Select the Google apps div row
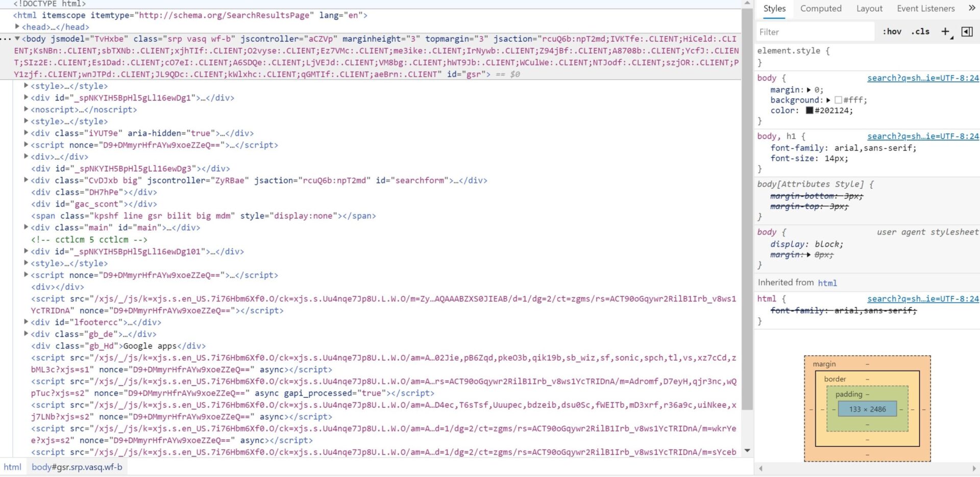Viewport: 980px width, 477px height. 118,346
